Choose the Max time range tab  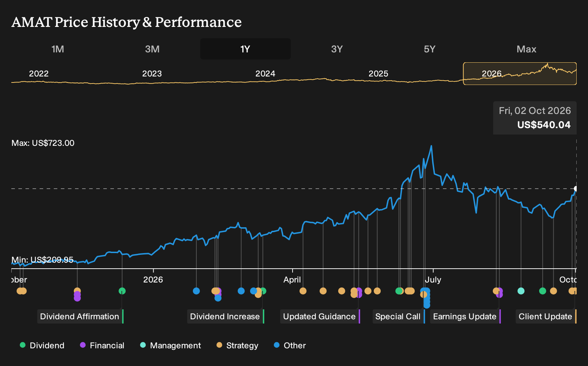pyautogui.click(x=526, y=49)
